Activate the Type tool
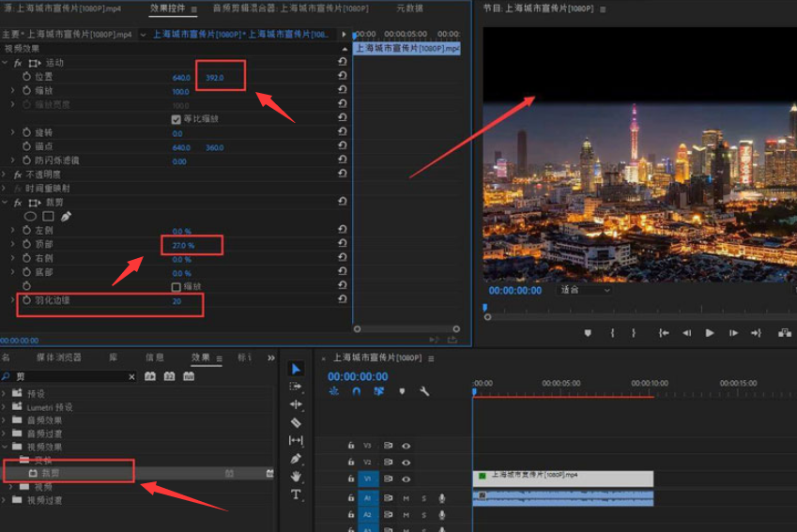This screenshot has height=532, width=797. click(296, 494)
